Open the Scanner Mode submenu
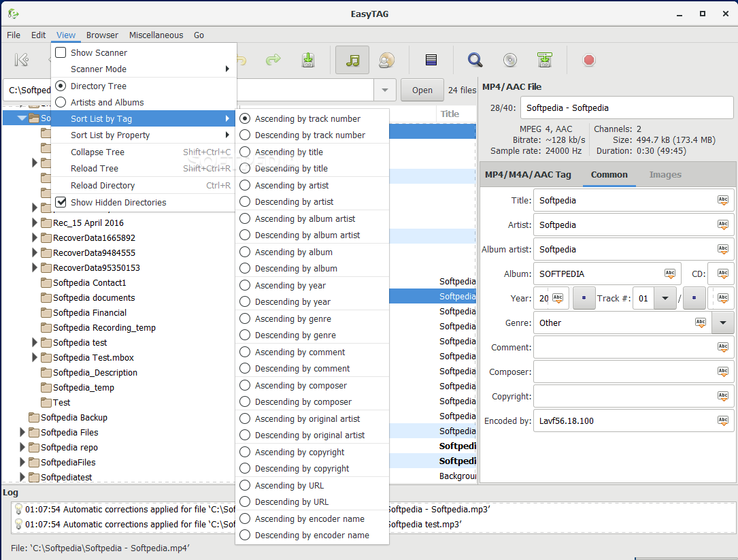 [144, 69]
